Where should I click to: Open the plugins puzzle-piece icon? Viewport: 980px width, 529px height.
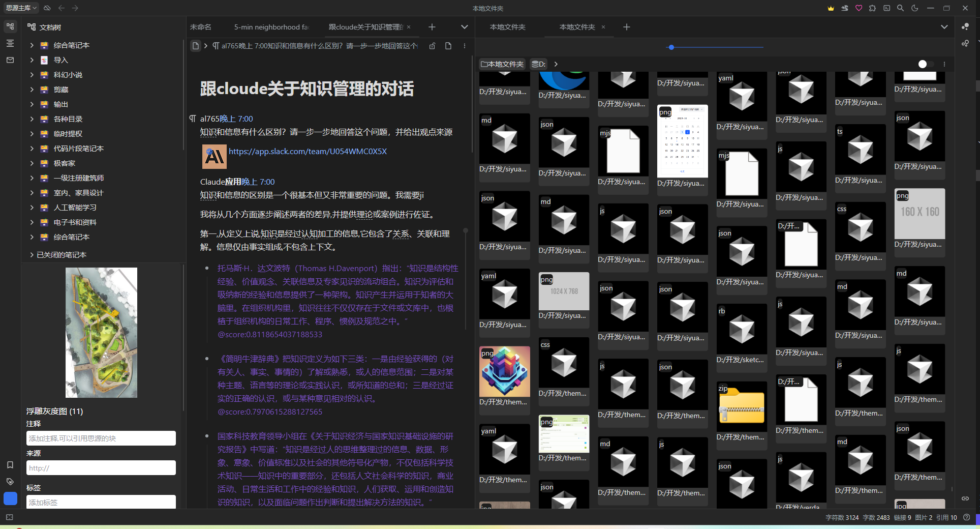872,8
